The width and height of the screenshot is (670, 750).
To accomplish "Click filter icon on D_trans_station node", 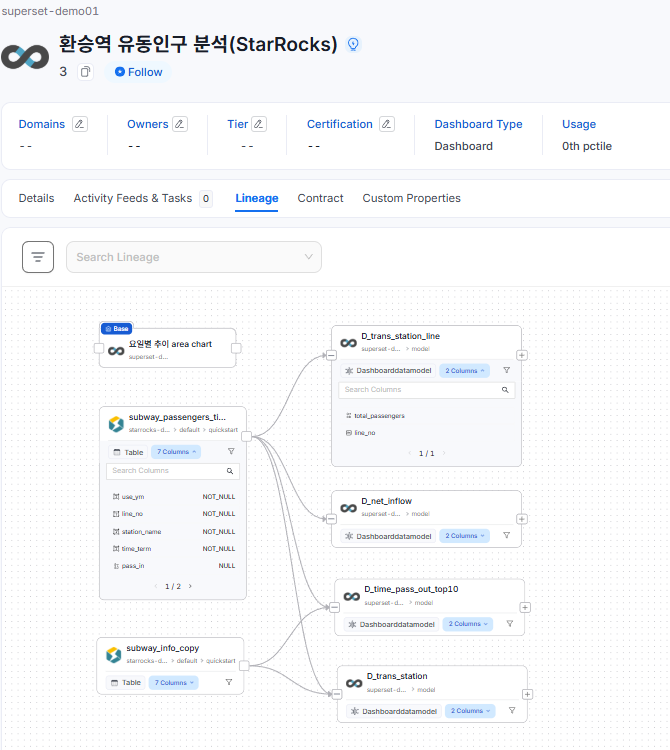I will pos(512,710).
